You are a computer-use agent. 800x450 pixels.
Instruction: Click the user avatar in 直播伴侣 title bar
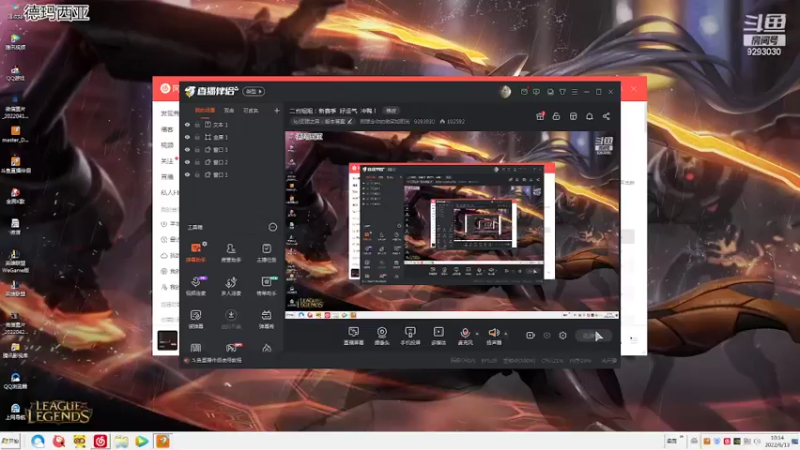click(505, 92)
